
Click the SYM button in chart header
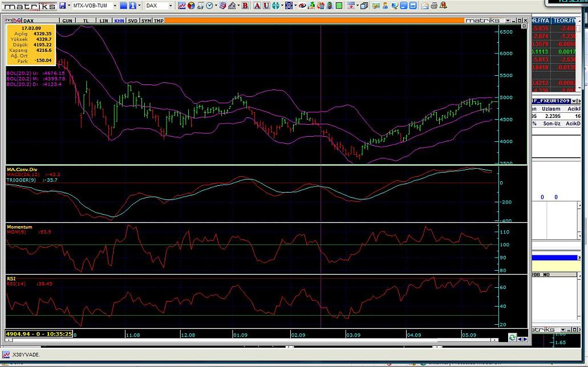(x=146, y=21)
